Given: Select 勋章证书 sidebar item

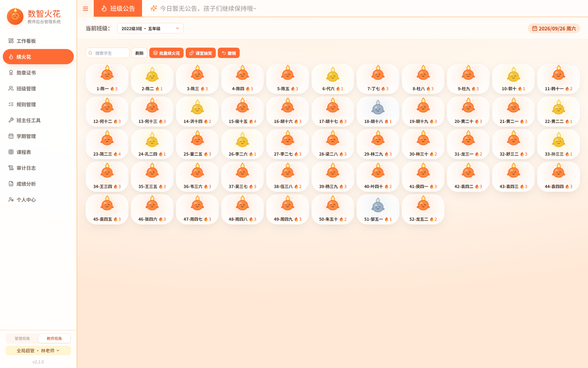Looking at the screenshot, I should tap(38, 72).
